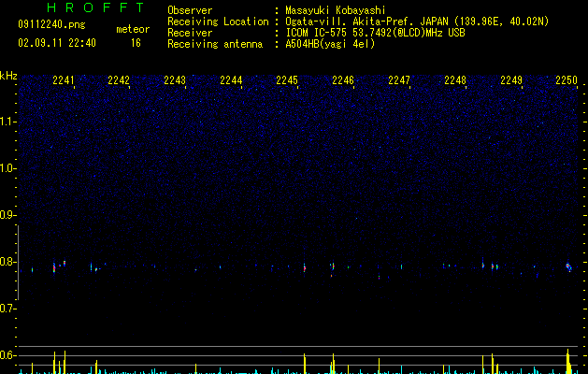Click the Receiving Location field label
This screenshot has height=374, width=588.
click(x=218, y=22)
